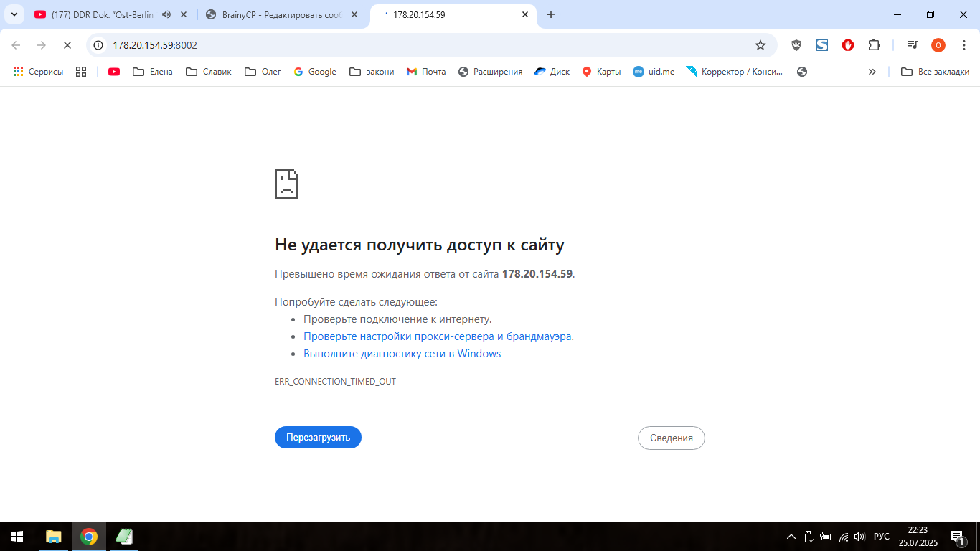Image resolution: width=980 pixels, height=551 pixels.
Task: Bookmark this page with the star icon
Action: click(760, 45)
